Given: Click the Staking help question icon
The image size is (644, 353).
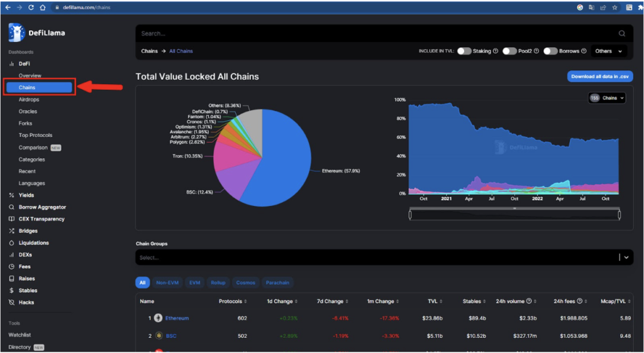Looking at the screenshot, I should [x=496, y=52].
